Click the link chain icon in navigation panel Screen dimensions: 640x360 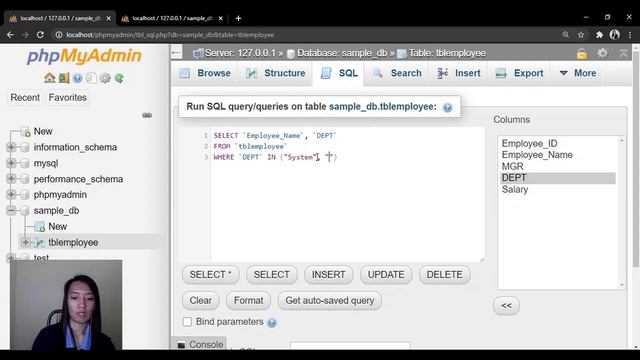(147, 115)
